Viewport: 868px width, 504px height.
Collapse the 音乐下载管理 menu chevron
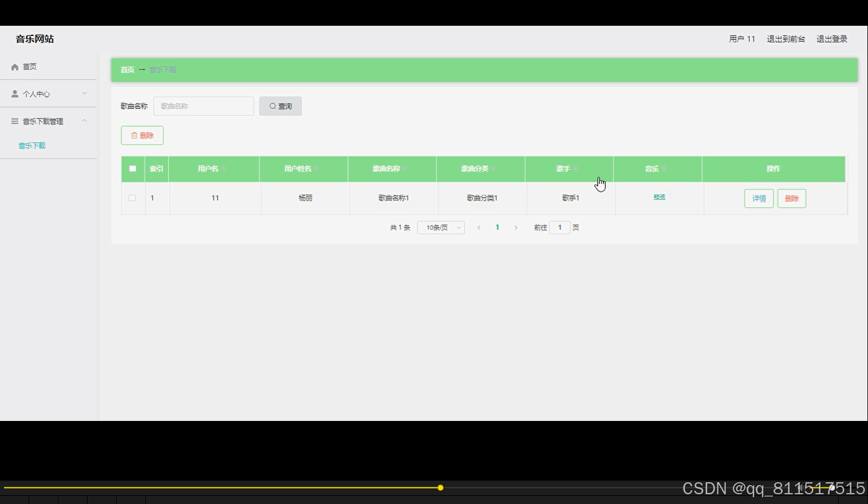[x=85, y=121]
